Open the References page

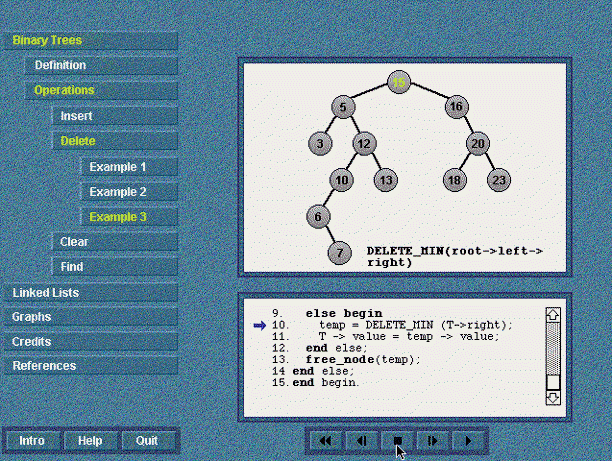pyautogui.click(x=91, y=366)
